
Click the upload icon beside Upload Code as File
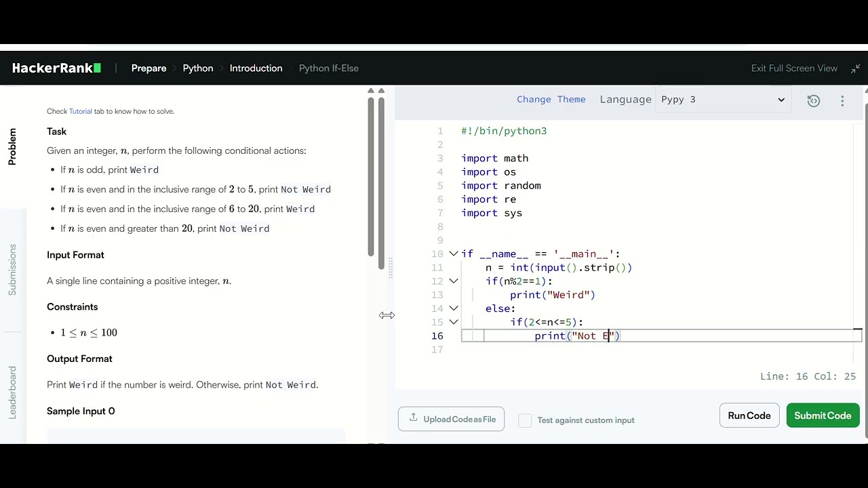[x=413, y=418]
